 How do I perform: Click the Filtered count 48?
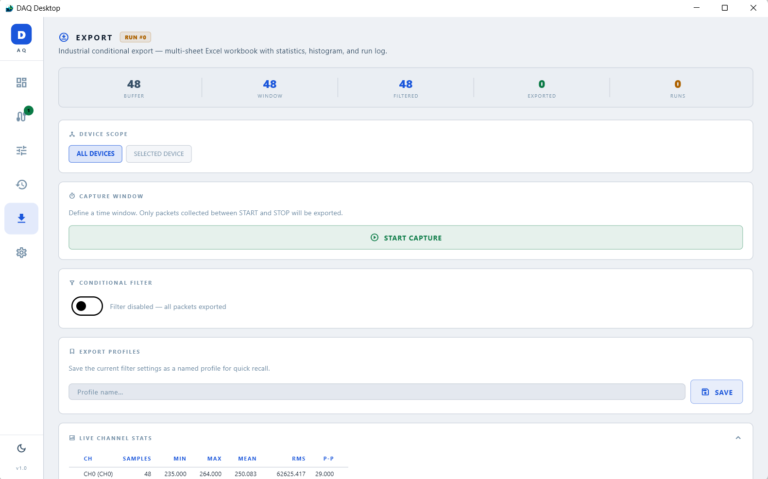pyautogui.click(x=406, y=84)
